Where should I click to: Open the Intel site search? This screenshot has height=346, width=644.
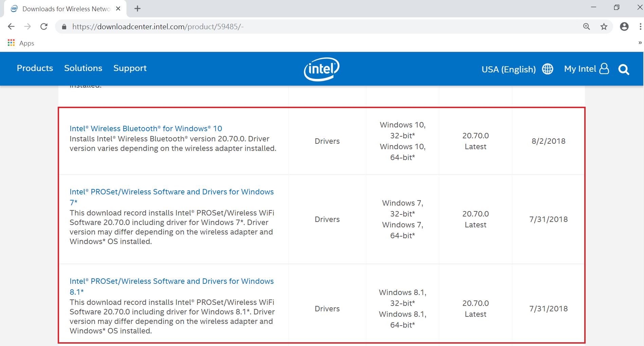coord(624,70)
